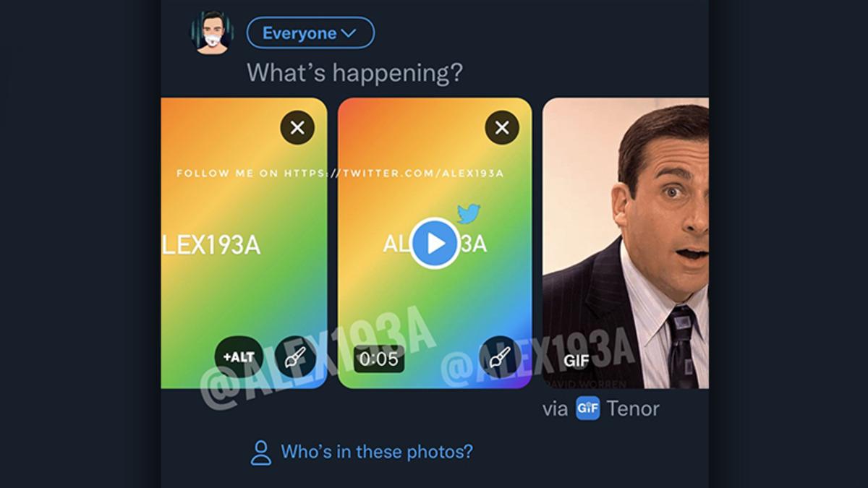Remove the first photo using its X button
This screenshot has width=868, height=488.
(297, 129)
